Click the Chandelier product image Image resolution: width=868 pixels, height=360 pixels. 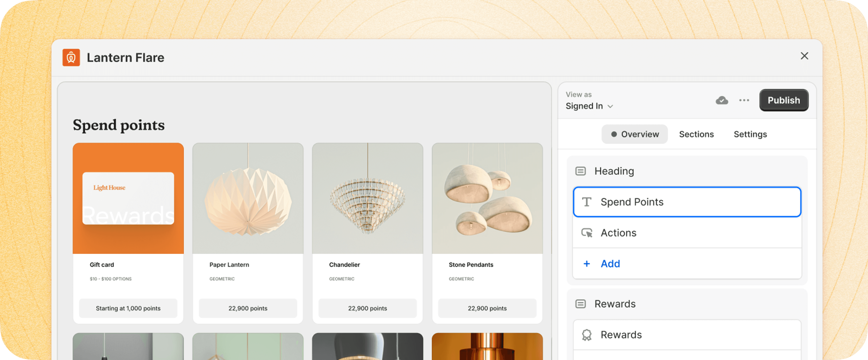click(367, 198)
